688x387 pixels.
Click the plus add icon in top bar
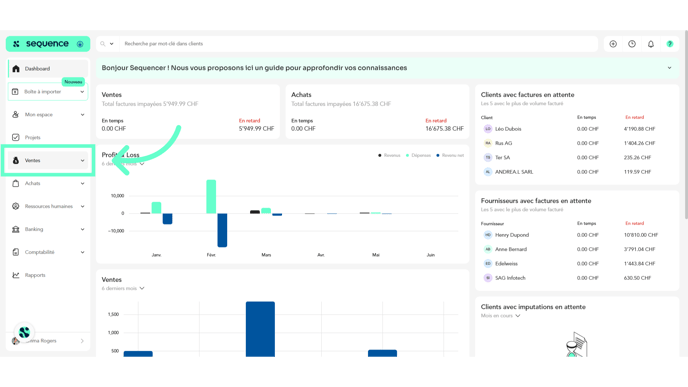pyautogui.click(x=613, y=44)
